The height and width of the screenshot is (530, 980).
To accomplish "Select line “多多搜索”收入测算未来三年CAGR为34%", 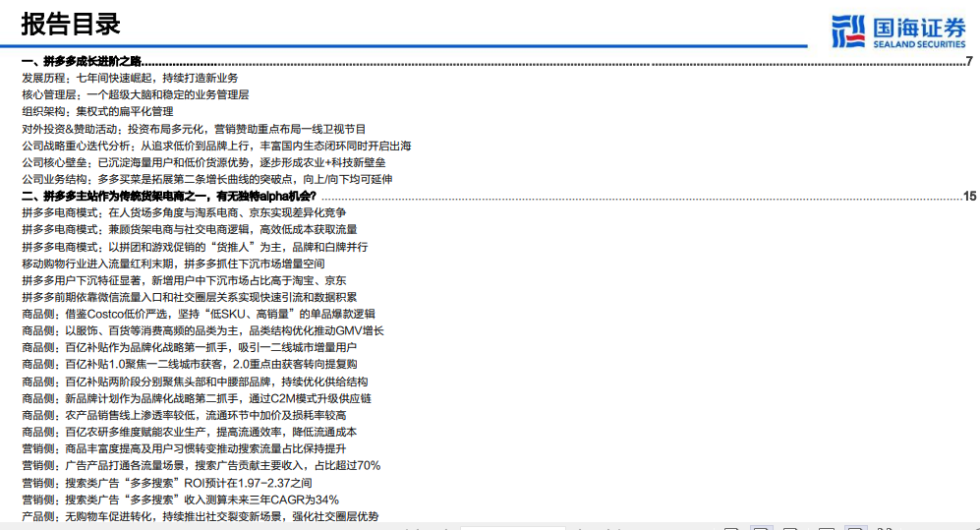I will point(180,500).
